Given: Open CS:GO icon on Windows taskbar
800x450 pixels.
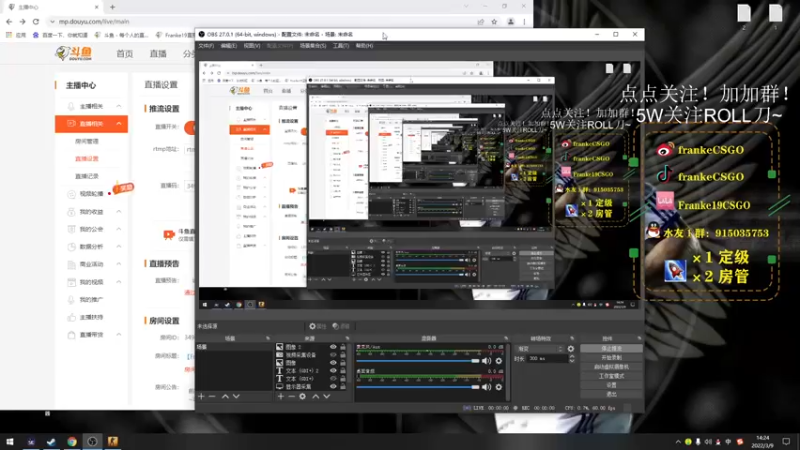Looking at the screenshot, I should point(113,441).
